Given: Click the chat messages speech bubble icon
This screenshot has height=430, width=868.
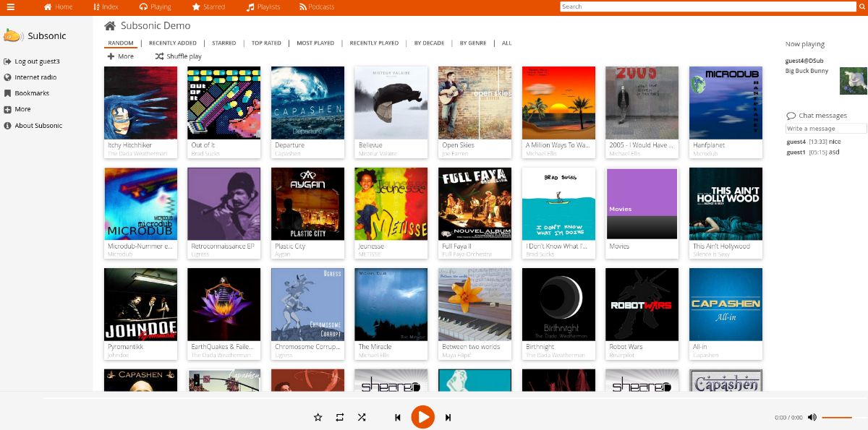Looking at the screenshot, I should click(790, 115).
